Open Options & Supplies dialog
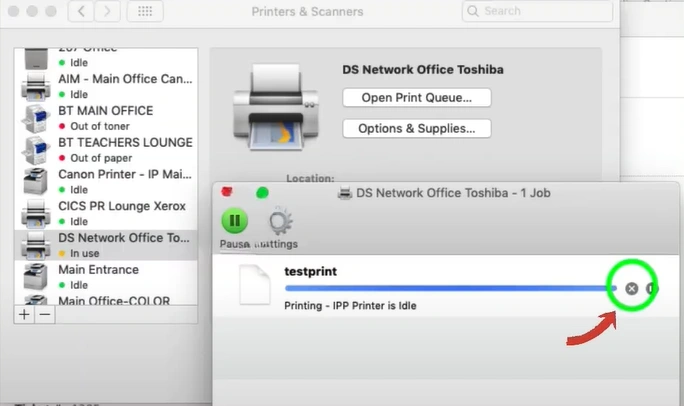 click(416, 128)
